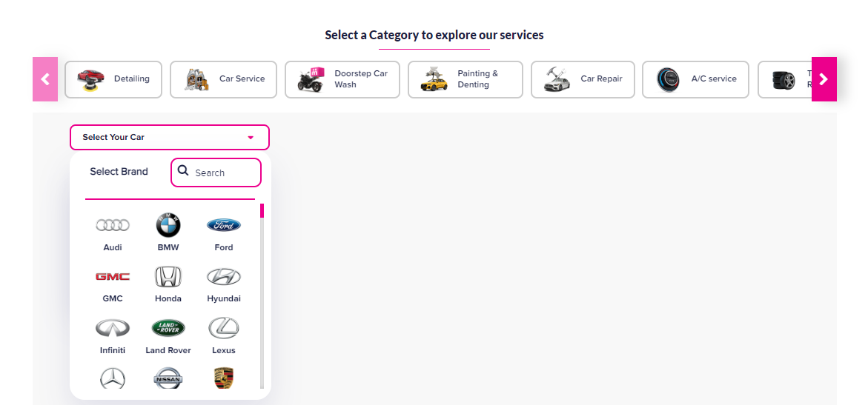Choose the Honda brand logo

(168, 277)
